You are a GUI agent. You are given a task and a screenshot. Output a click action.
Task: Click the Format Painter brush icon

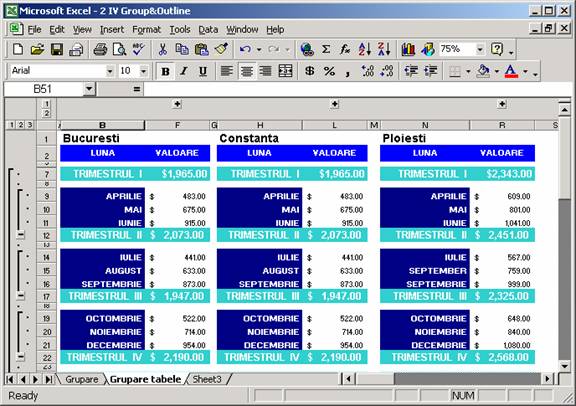point(221,49)
